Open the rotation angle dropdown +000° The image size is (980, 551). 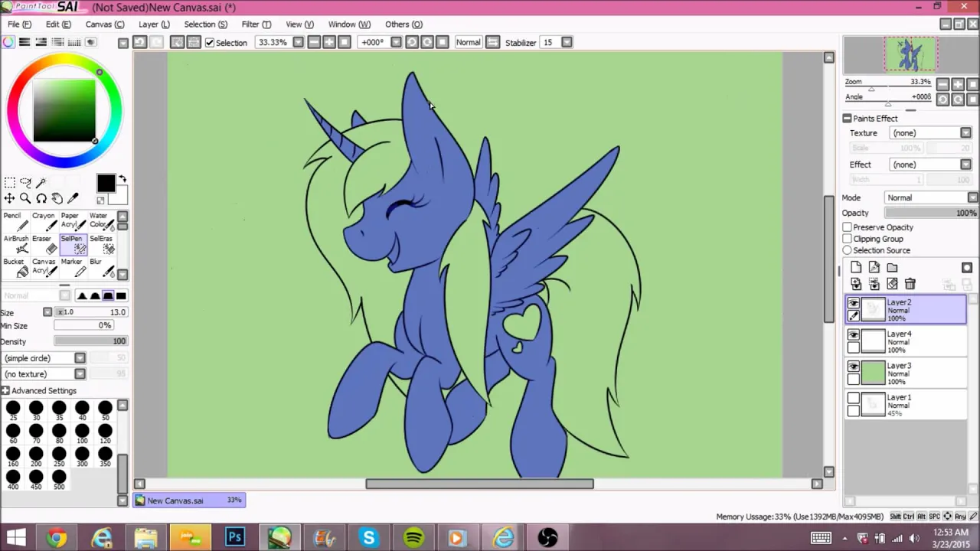point(396,42)
